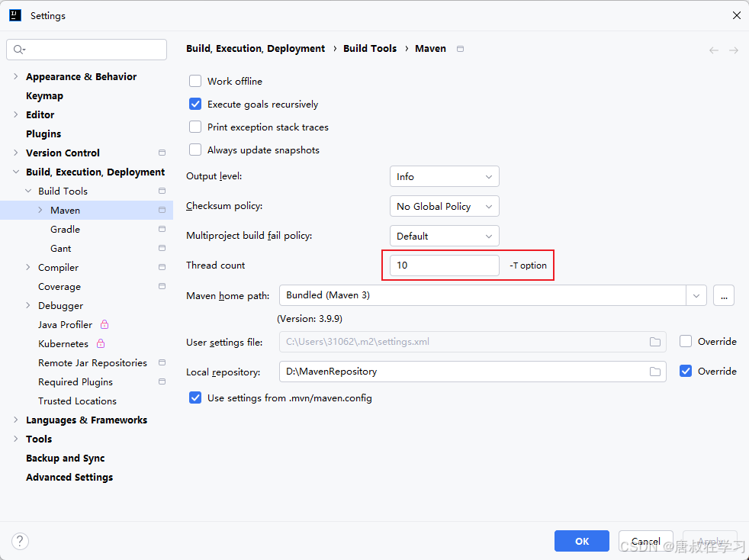This screenshot has width=749, height=560.
Task: Open Backup and Sync settings
Action: (x=65, y=459)
